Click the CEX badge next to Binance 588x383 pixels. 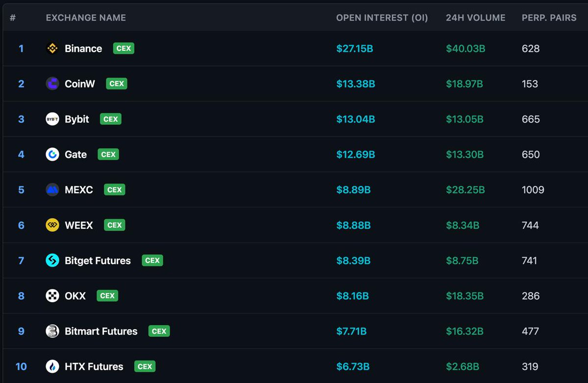click(x=123, y=48)
